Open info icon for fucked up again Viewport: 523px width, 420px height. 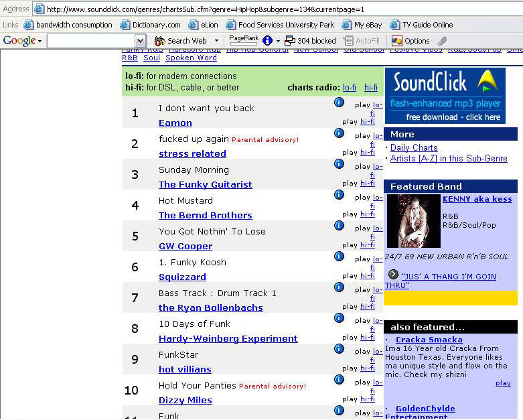click(x=339, y=133)
